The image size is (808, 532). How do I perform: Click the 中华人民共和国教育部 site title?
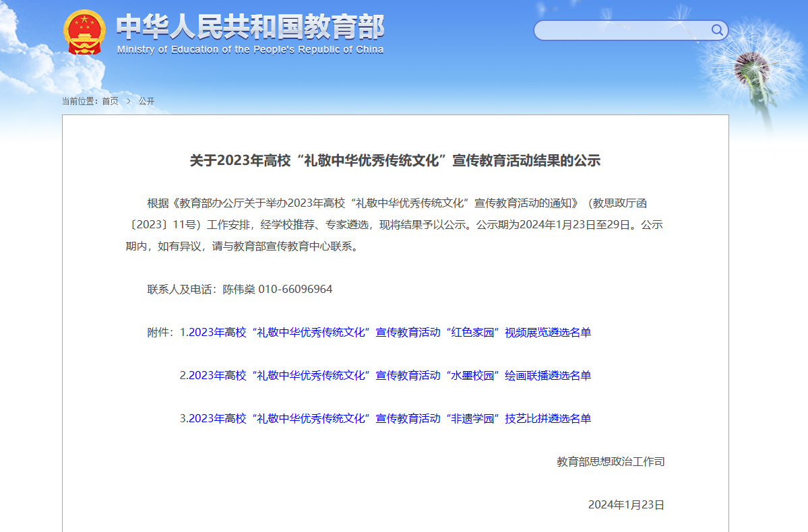click(x=250, y=27)
